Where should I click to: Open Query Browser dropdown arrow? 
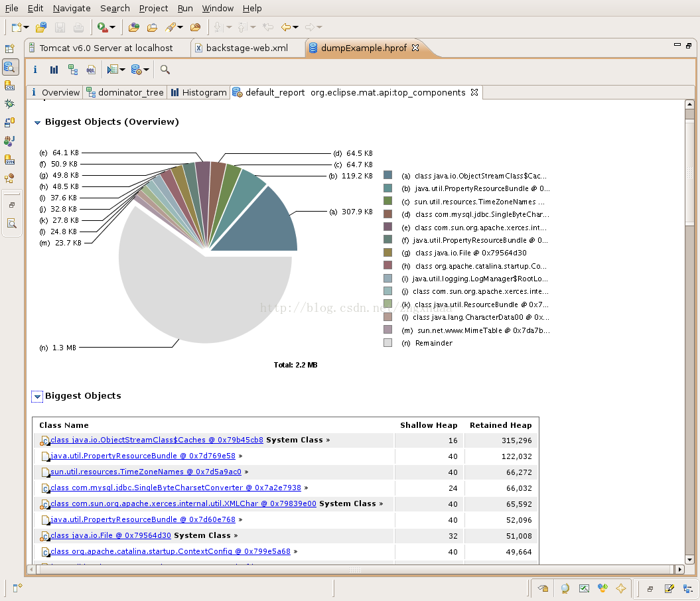pos(122,70)
